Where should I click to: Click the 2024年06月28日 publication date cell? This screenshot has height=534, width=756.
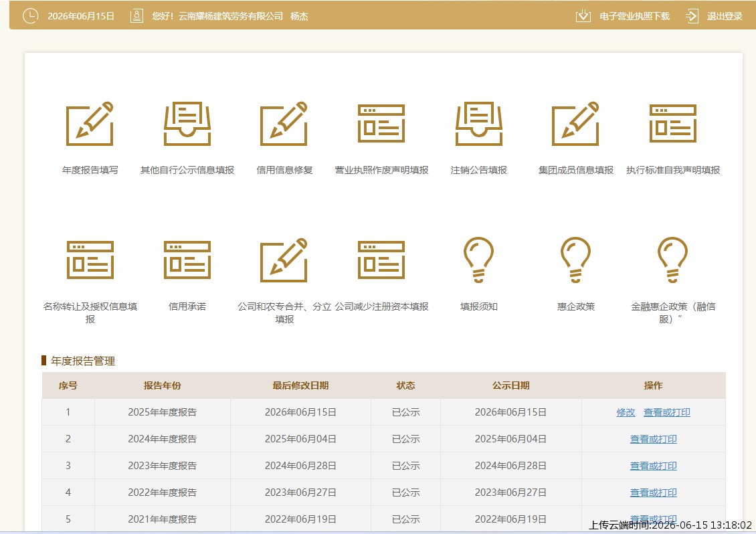point(510,466)
